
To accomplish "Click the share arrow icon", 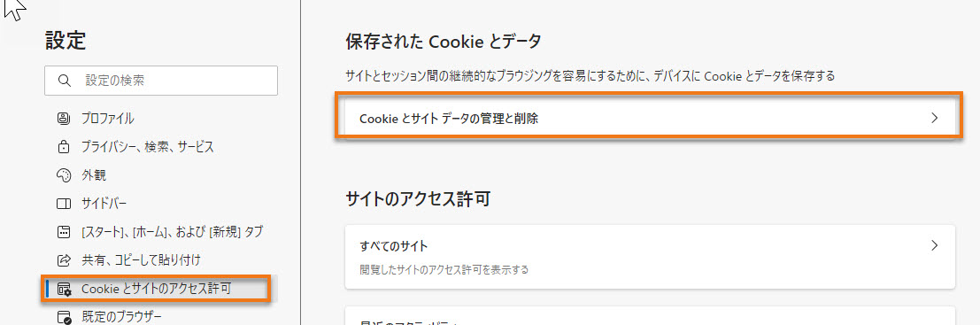I will (64, 260).
